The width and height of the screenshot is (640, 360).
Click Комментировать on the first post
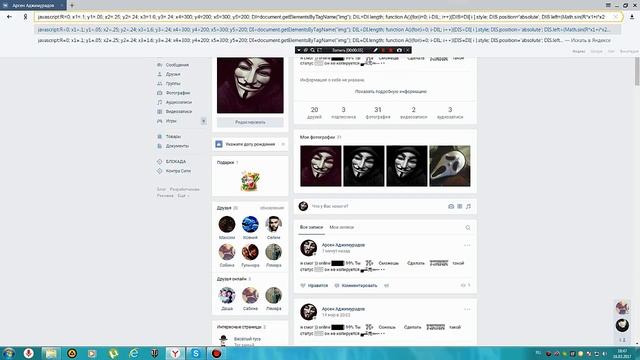(356, 286)
